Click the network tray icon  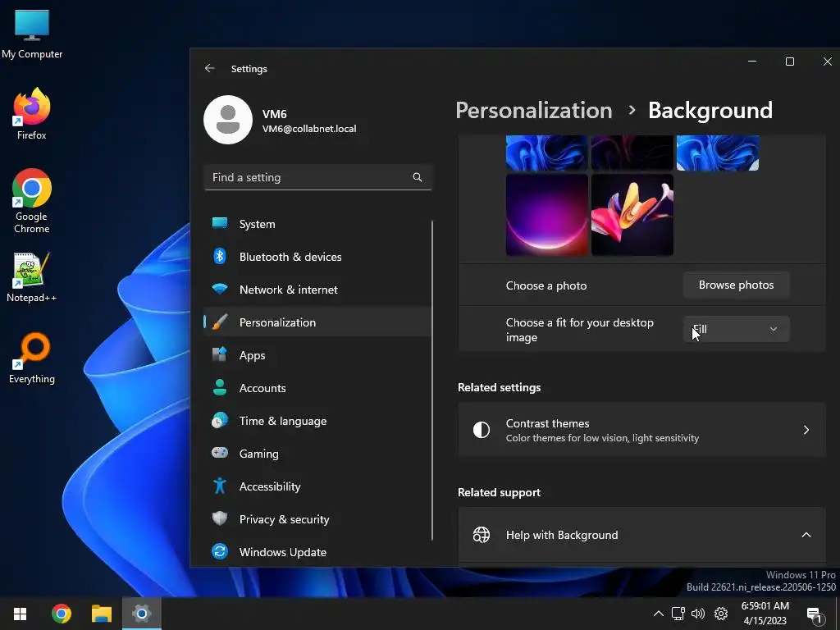pos(678,614)
